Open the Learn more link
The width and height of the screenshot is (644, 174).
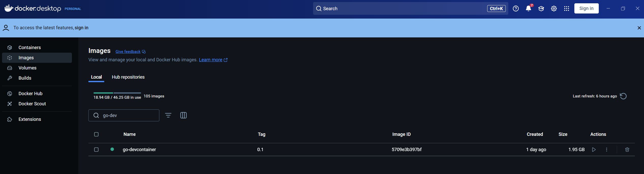(x=210, y=60)
